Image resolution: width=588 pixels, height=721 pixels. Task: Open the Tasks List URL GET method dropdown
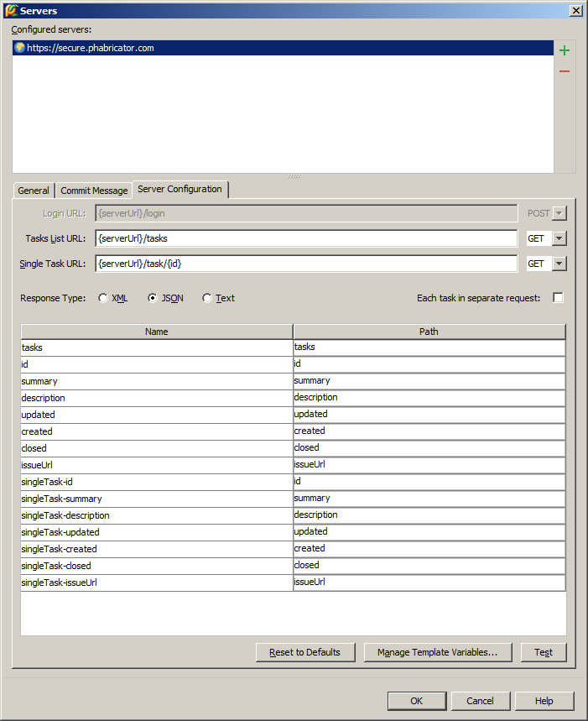559,238
